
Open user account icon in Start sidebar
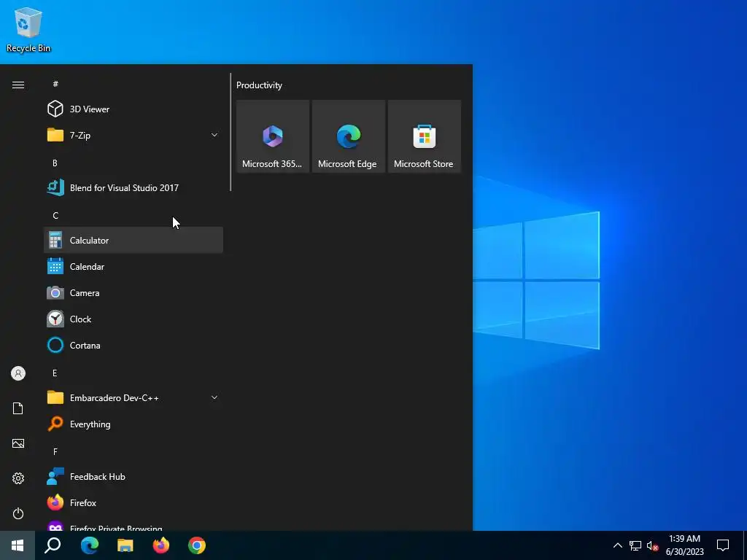point(18,373)
